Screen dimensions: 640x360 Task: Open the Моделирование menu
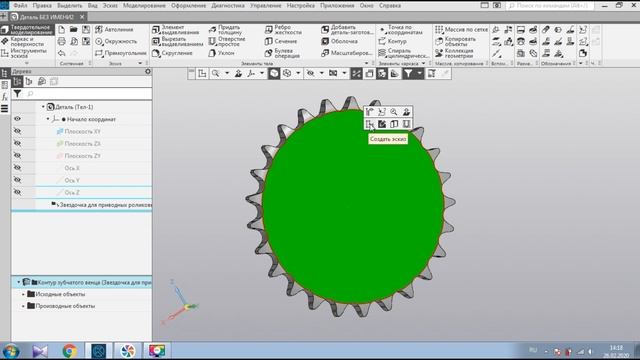coord(144,6)
